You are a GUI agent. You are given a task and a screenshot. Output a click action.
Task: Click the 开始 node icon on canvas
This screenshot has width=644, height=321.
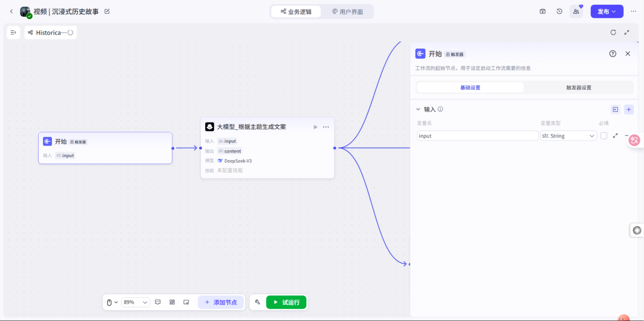[47, 141]
